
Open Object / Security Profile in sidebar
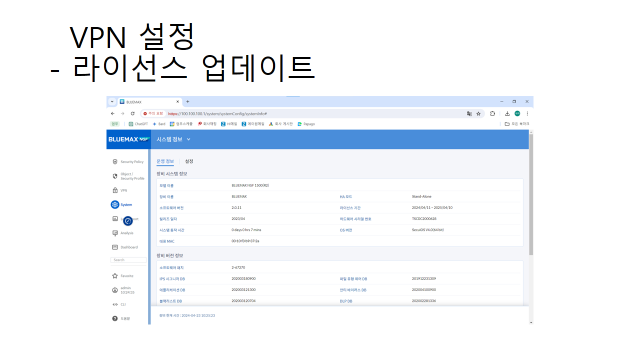[128, 176]
